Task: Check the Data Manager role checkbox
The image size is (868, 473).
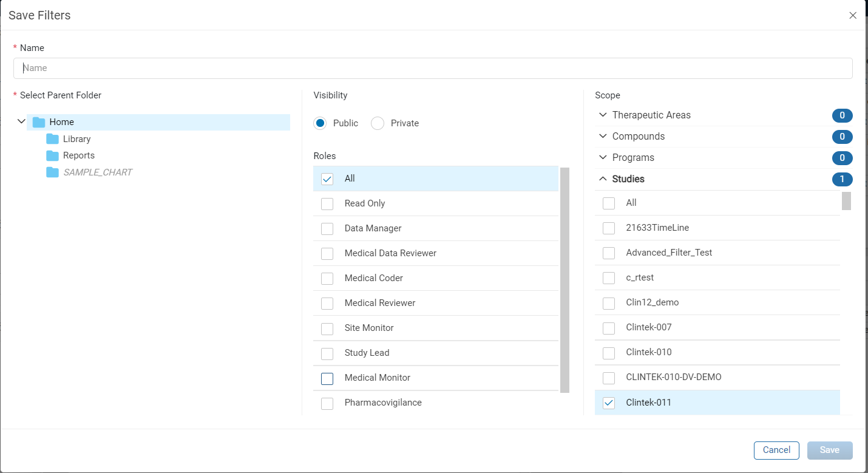Action: pyautogui.click(x=327, y=228)
